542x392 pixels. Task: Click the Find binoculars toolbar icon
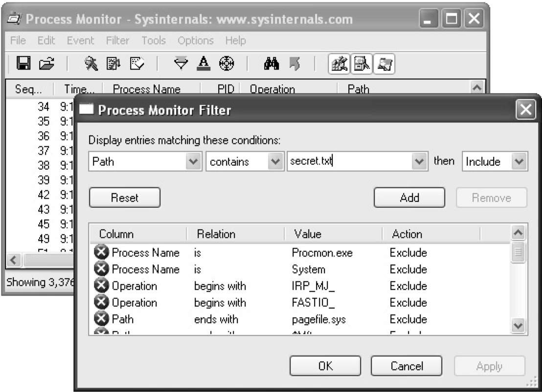(271, 64)
